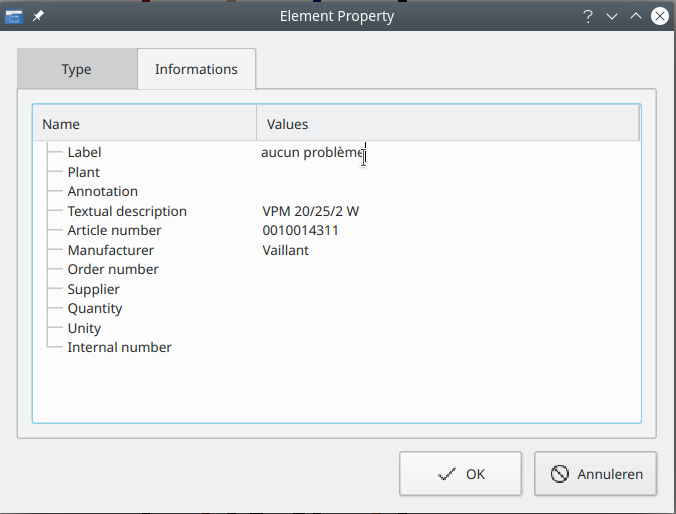Click the Values column header
The height and width of the screenshot is (514, 676).
447,124
